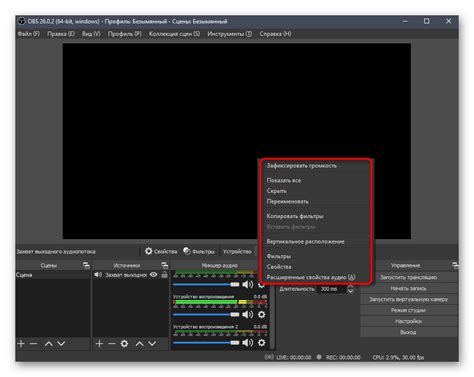This screenshot has height=377, width=474.
Task: Add a new source with the plus icon
Action: 99,344
